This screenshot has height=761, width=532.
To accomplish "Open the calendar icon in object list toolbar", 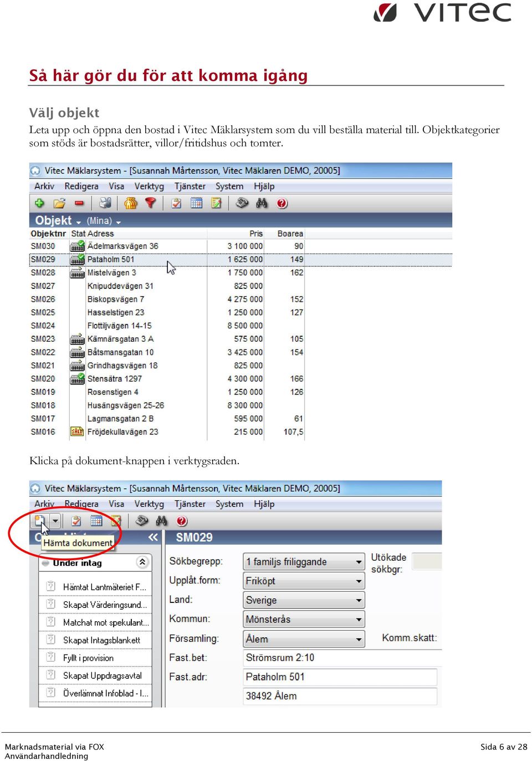I will click(196, 203).
